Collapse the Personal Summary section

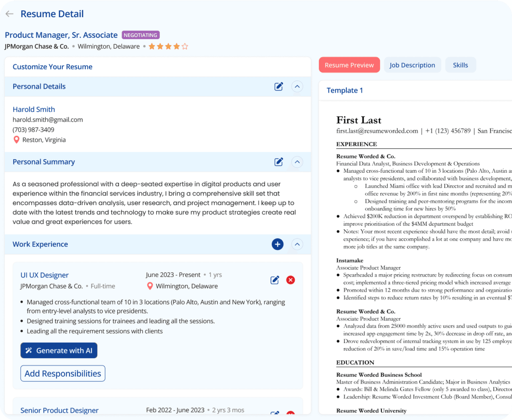pyautogui.click(x=297, y=162)
